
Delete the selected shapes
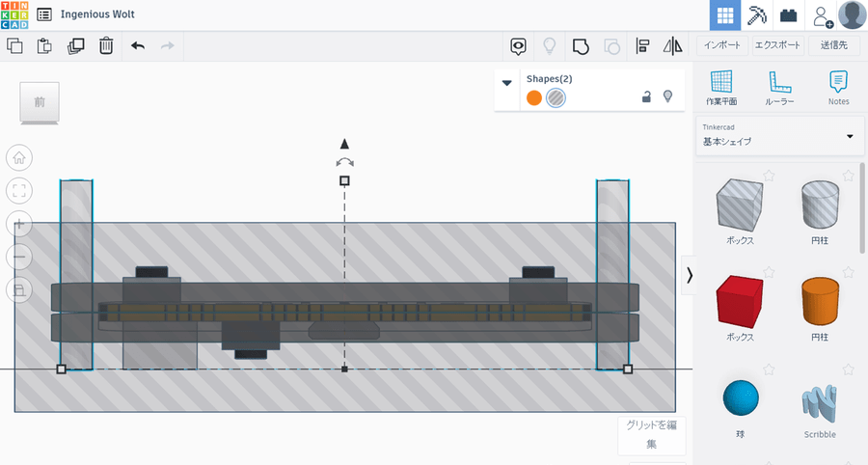pos(106,46)
